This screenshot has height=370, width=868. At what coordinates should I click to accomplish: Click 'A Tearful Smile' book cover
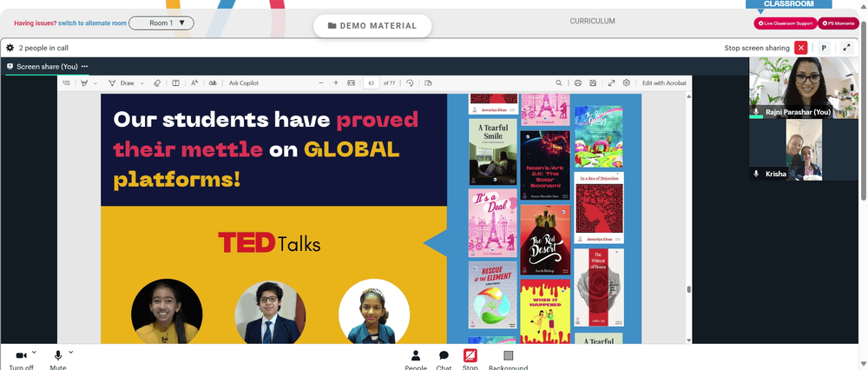coord(493,152)
